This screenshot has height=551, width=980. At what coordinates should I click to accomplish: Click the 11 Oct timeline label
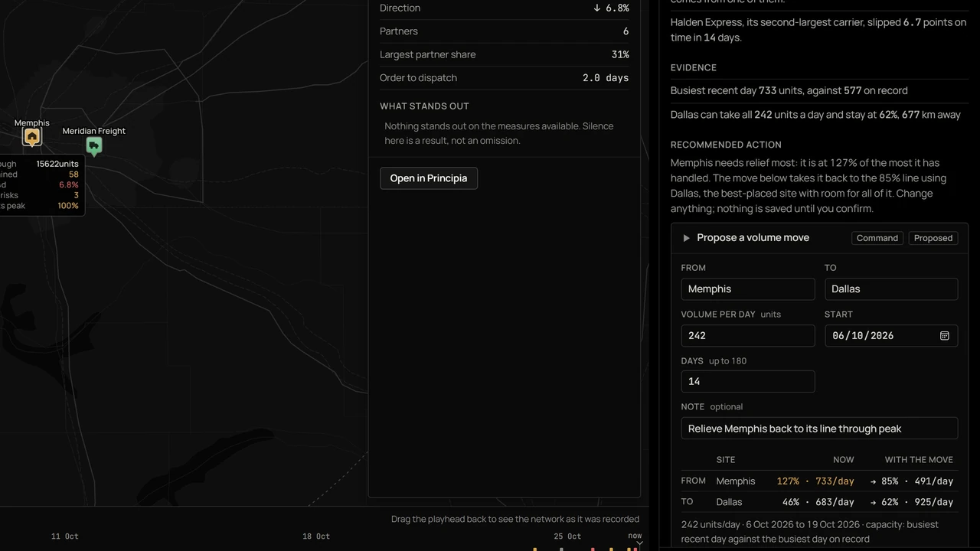(x=65, y=536)
